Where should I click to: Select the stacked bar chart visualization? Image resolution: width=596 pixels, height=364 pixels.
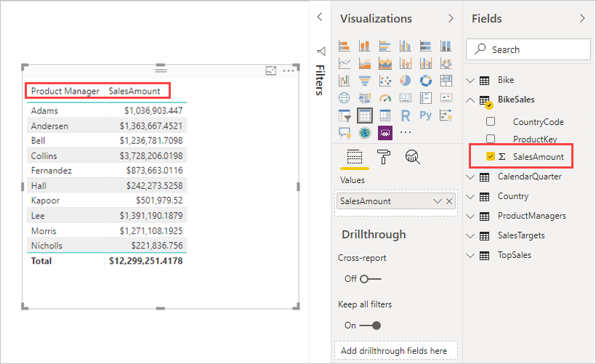(x=345, y=46)
